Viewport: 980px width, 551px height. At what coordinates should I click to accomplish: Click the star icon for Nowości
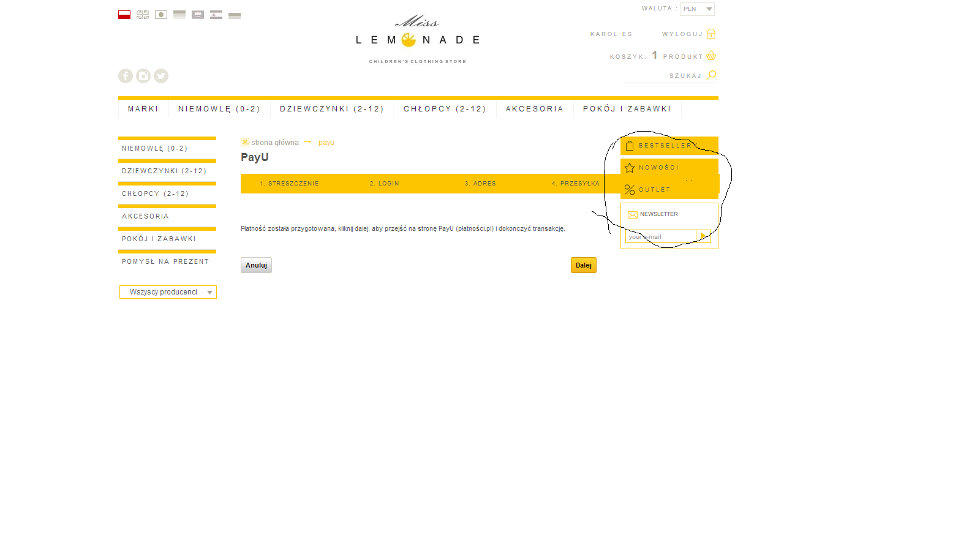[630, 168]
